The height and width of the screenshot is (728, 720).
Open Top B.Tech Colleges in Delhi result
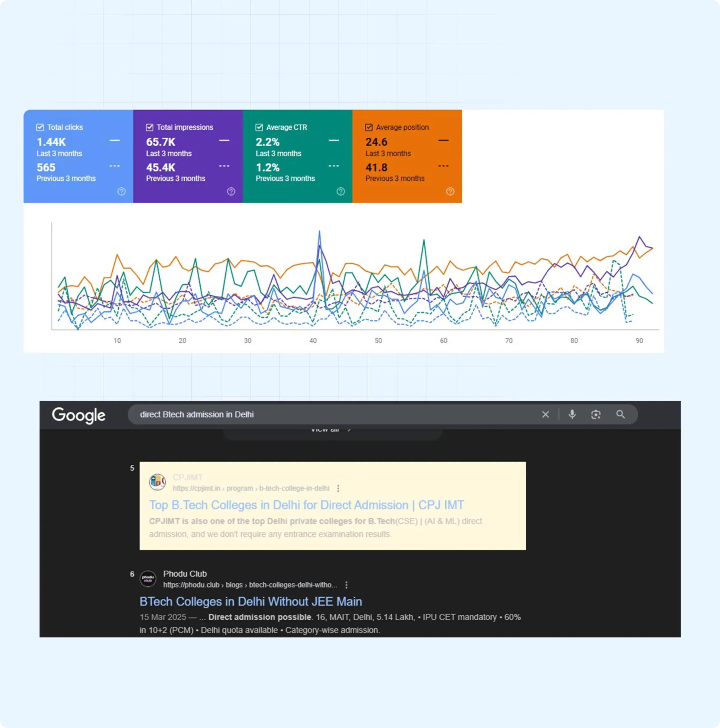(306, 505)
